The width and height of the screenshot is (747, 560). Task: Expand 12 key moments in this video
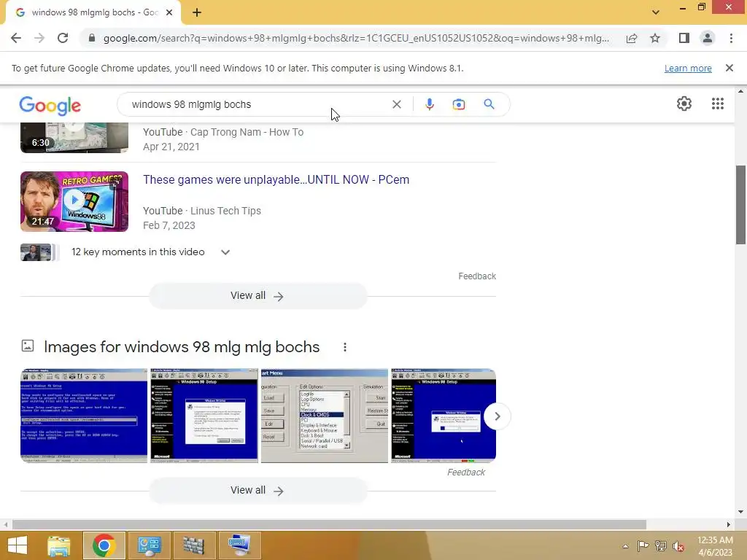coord(225,252)
